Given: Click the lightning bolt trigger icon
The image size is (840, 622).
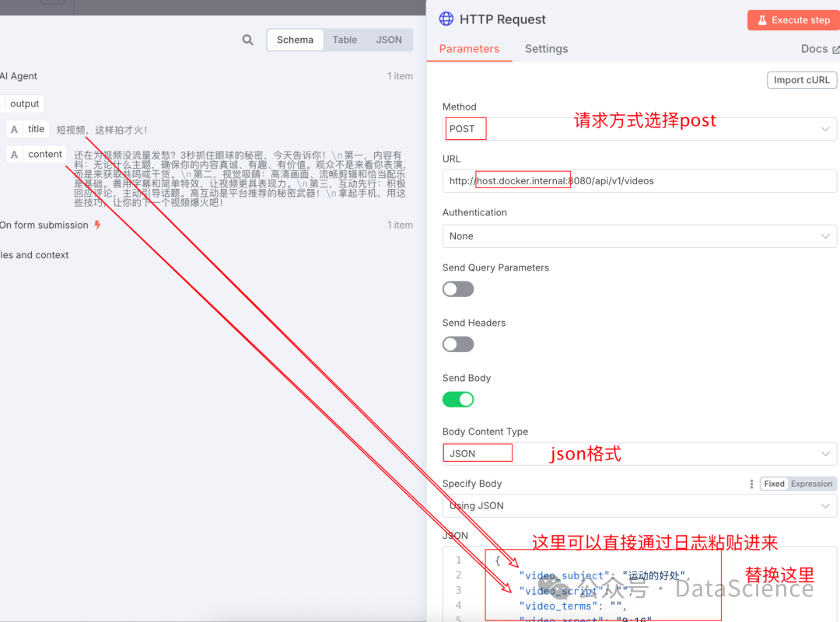Looking at the screenshot, I should pyautogui.click(x=97, y=225).
